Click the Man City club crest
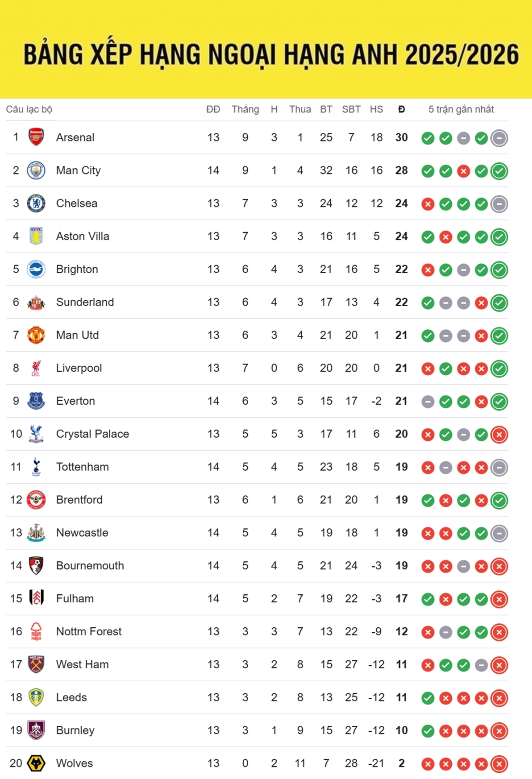 pyautogui.click(x=36, y=170)
